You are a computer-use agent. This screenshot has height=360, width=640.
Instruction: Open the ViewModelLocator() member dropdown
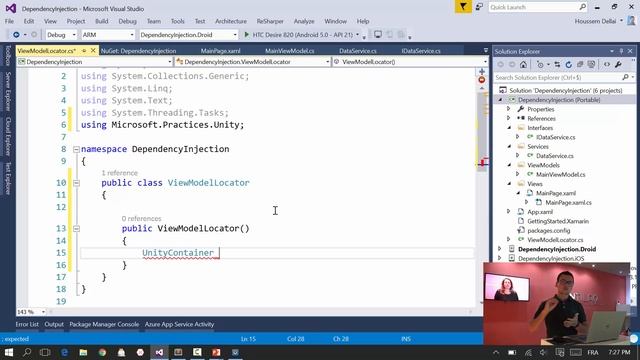pyautogui.click(x=411, y=62)
